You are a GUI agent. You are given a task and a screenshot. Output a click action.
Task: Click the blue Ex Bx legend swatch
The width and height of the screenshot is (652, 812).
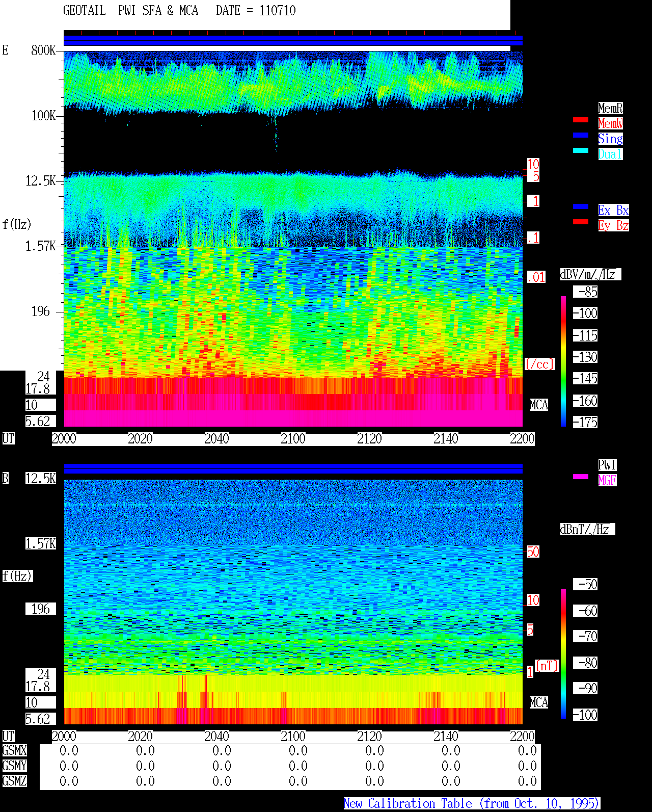point(581,206)
